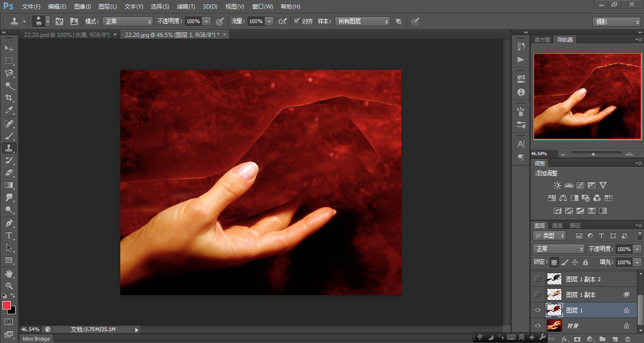Click the red foreground color swatch
Viewport: 644px width, 343px height.
tap(7, 305)
